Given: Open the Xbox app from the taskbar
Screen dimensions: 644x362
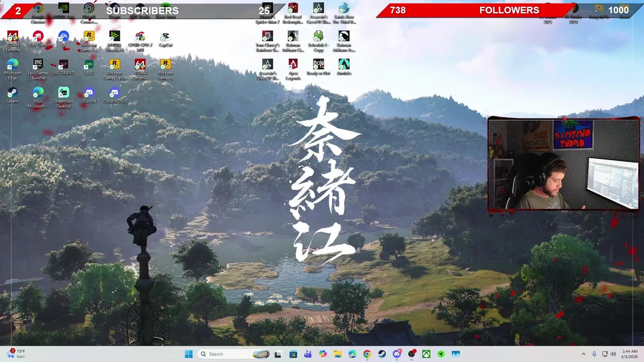Looking at the screenshot, I should pyautogui.click(x=426, y=354).
